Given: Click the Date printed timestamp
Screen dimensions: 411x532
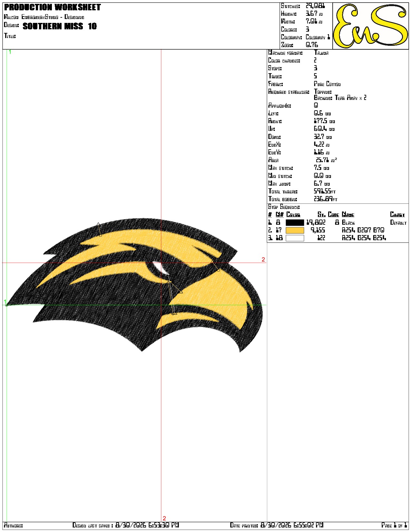Looking at the screenshot, I should click(292, 526).
